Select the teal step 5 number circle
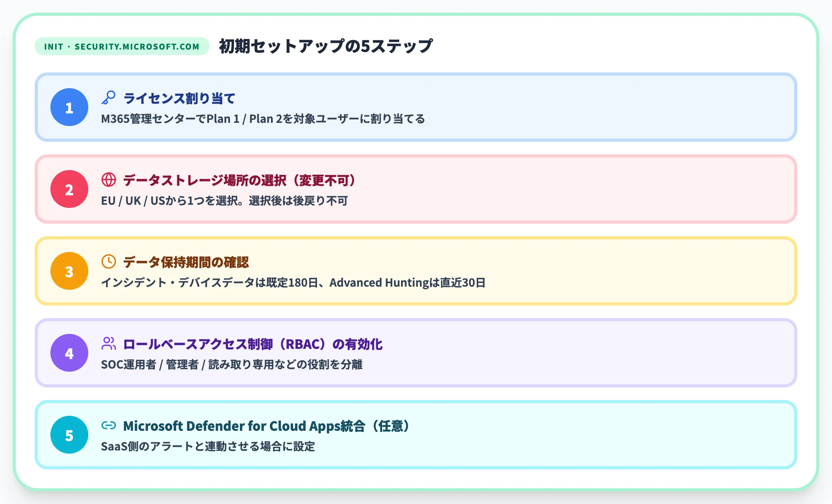The width and height of the screenshot is (832, 504). coord(69,435)
